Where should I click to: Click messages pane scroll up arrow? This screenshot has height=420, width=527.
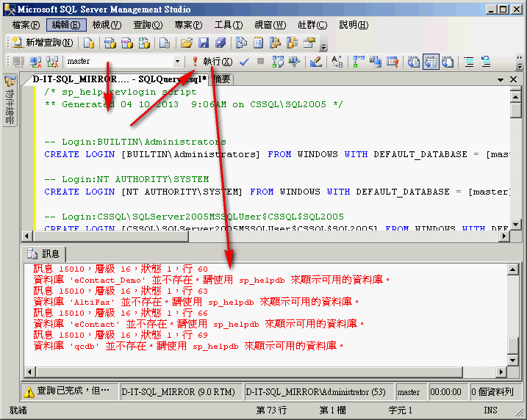[512, 269]
